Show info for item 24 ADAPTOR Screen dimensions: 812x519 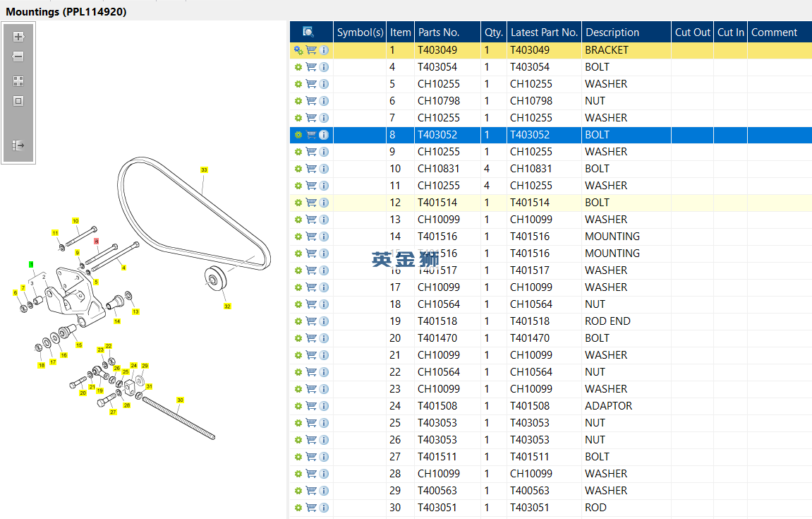(x=324, y=406)
